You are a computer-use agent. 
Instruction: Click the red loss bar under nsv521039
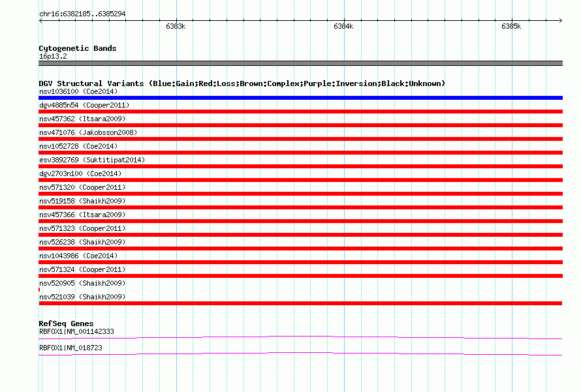coord(300,303)
